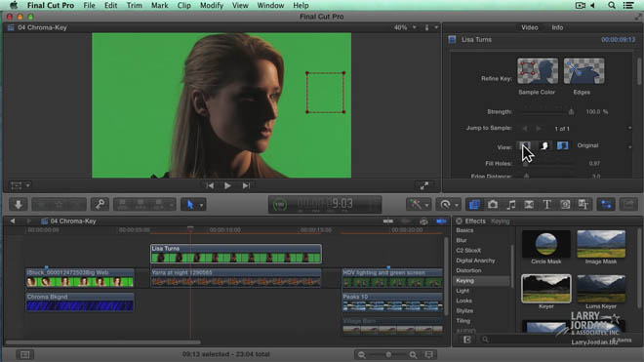Open the Clip menu
The width and height of the screenshot is (644, 362).
(184, 5)
